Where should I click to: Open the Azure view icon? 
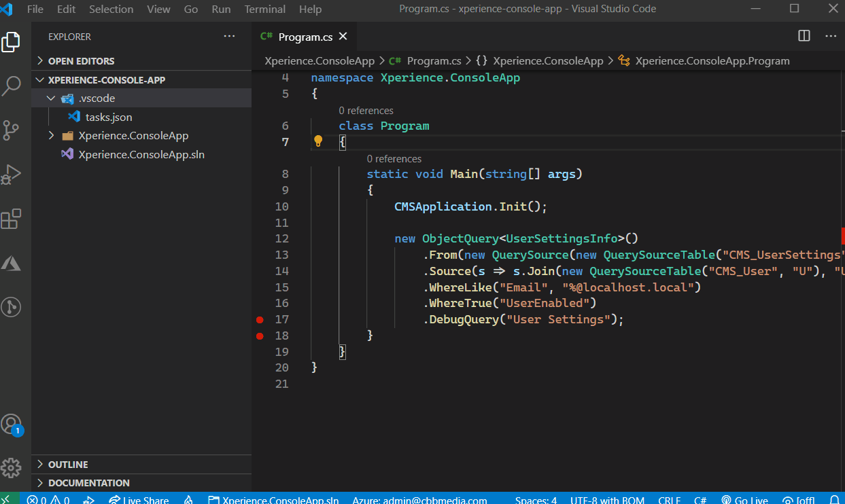[x=11, y=263]
